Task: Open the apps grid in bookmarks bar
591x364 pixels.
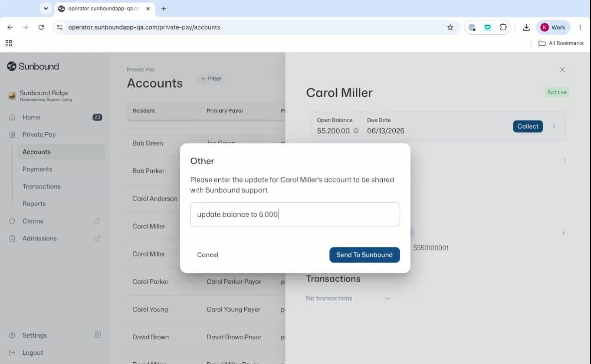Action: 9,43
